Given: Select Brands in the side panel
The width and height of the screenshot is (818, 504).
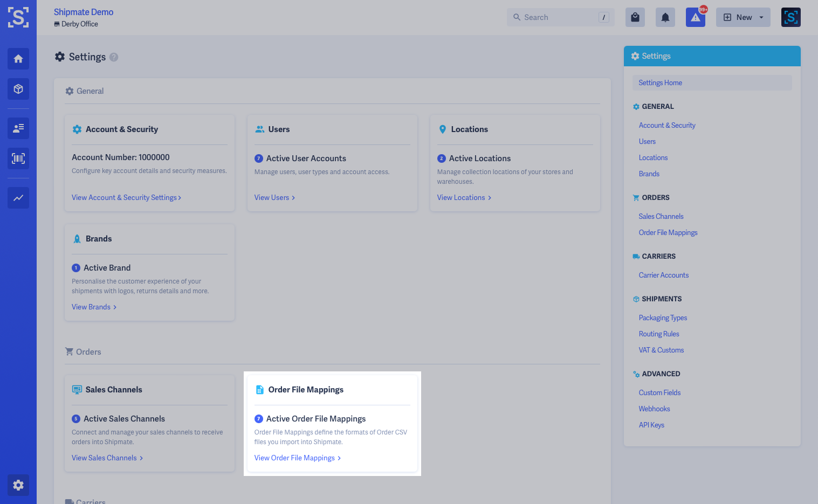Looking at the screenshot, I should (x=649, y=174).
